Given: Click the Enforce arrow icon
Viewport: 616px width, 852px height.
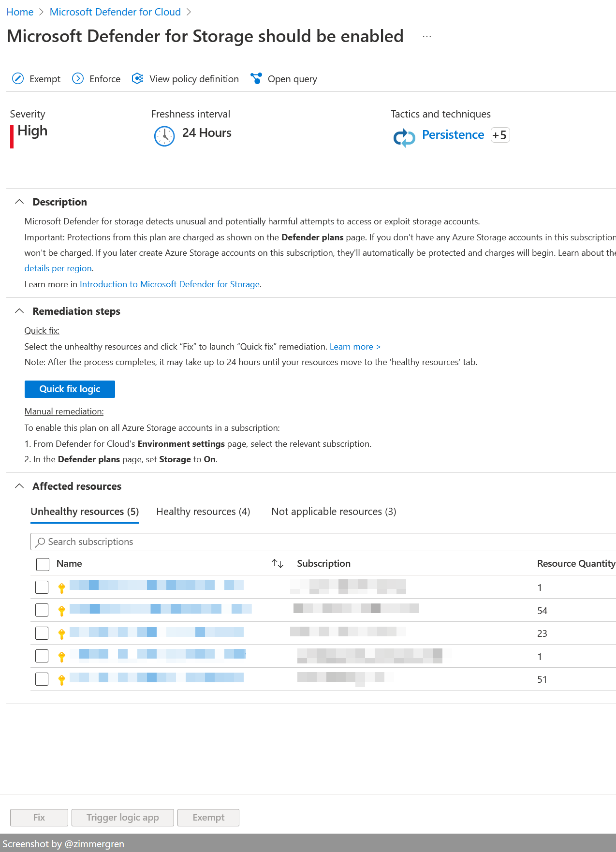Looking at the screenshot, I should 78,79.
